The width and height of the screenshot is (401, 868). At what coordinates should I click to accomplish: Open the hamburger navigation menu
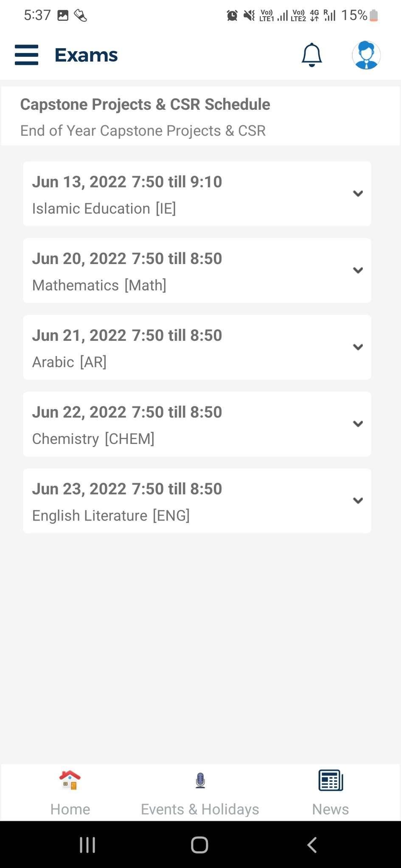[x=26, y=55]
